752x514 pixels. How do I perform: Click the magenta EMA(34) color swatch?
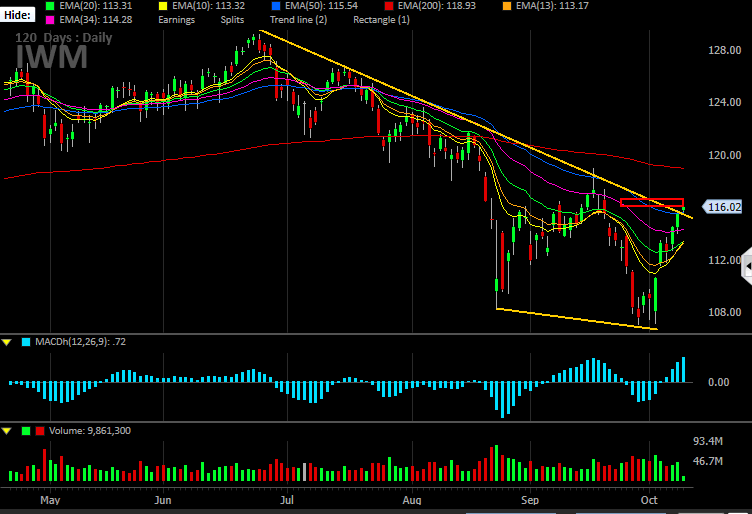50,20
